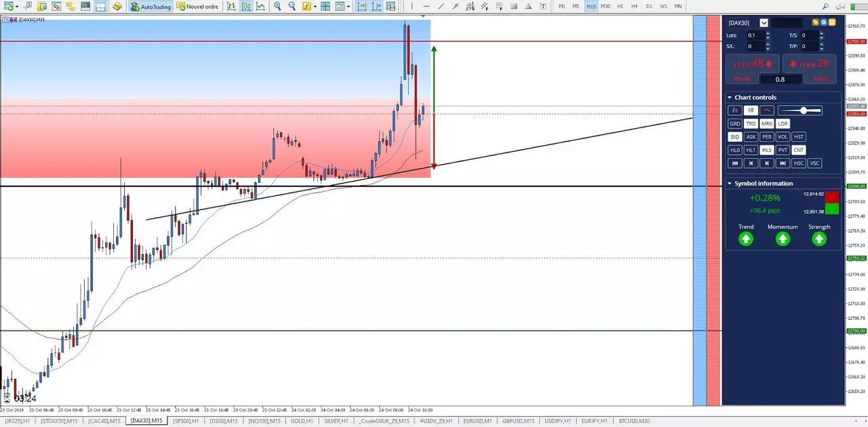Screen dimensions: 868x427
Task: Select the M5 timeframe
Action: 576,6
